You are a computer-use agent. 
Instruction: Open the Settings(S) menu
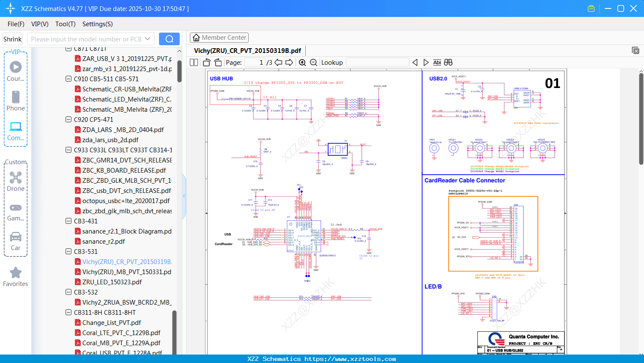tap(97, 24)
